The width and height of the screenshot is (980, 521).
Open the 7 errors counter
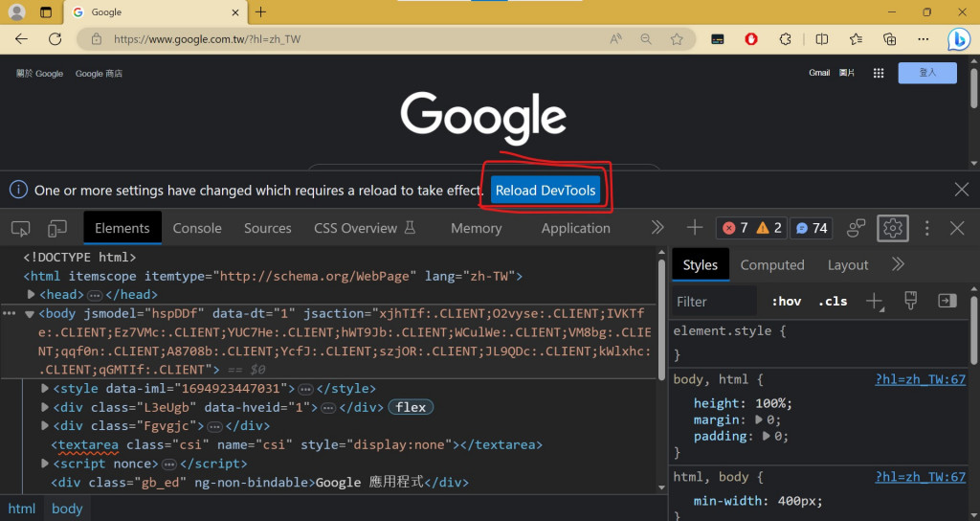[735, 228]
